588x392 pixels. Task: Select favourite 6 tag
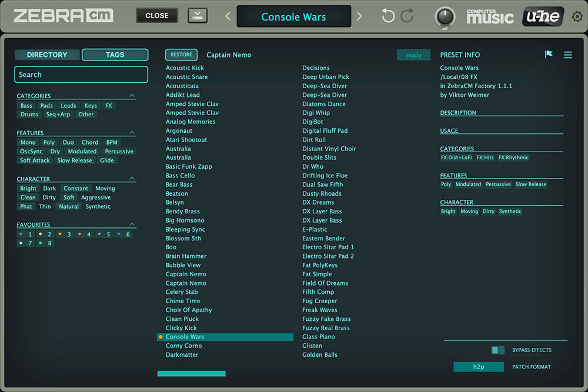(123, 234)
